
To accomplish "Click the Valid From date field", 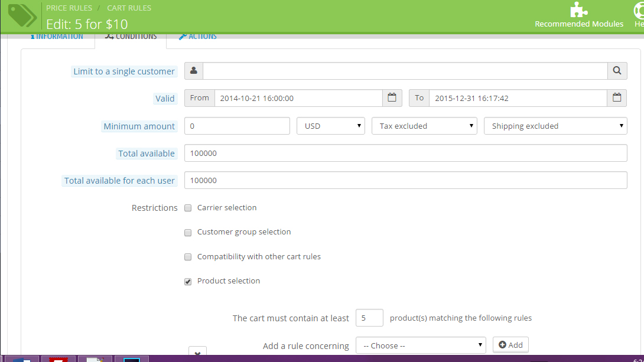I will [x=298, y=98].
